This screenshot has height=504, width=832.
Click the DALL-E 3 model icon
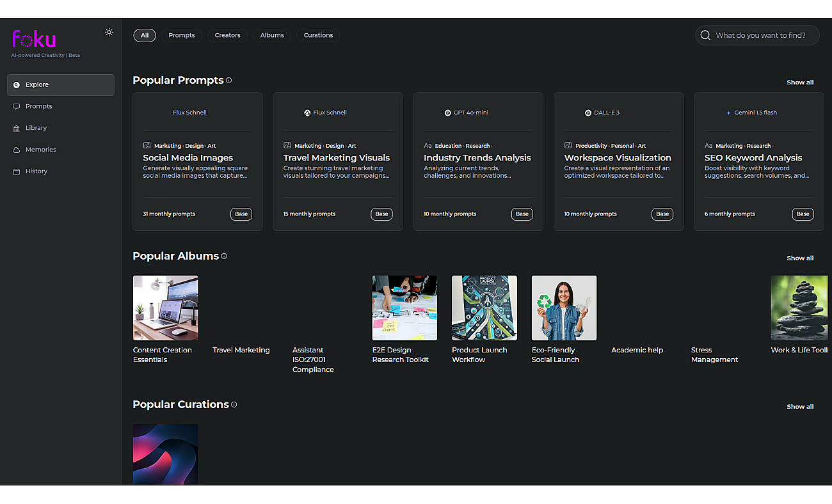(x=588, y=113)
